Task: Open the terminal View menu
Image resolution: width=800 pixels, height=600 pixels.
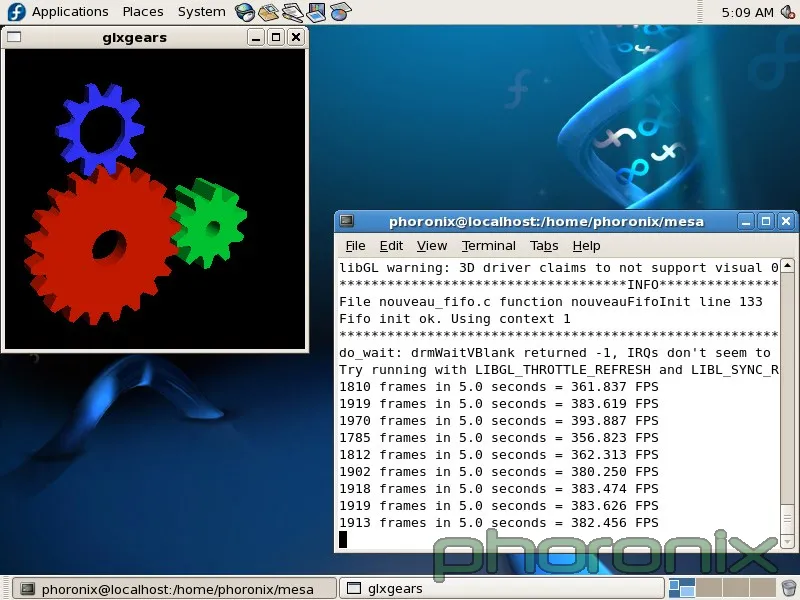Action: click(x=432, y=246)
